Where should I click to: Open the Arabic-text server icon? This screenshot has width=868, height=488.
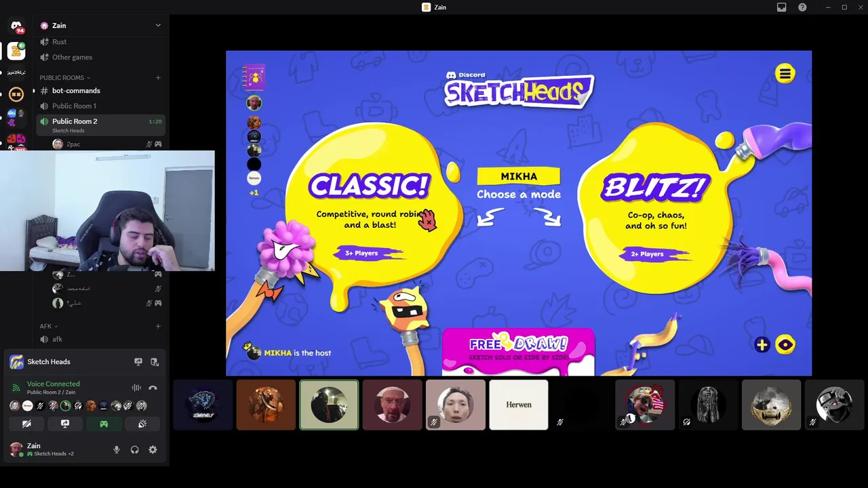[16, 72]
